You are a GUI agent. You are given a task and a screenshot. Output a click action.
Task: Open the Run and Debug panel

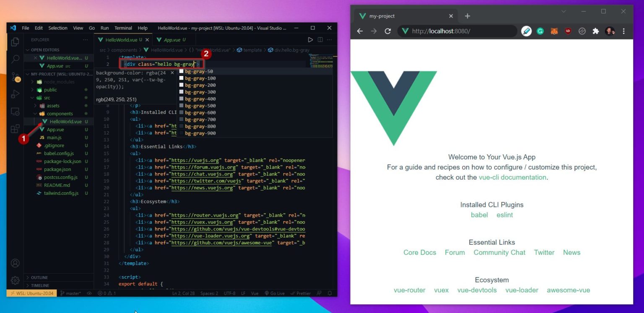[x=15, y=94]
